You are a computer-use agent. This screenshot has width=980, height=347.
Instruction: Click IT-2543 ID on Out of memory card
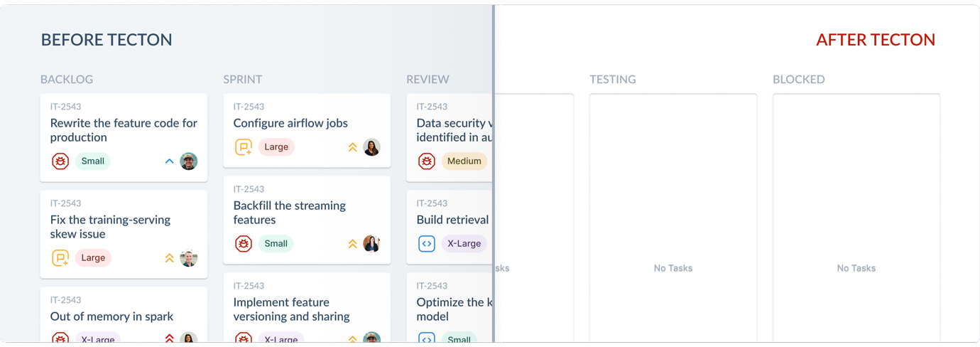pyautogui.click(x=65, y=300)
